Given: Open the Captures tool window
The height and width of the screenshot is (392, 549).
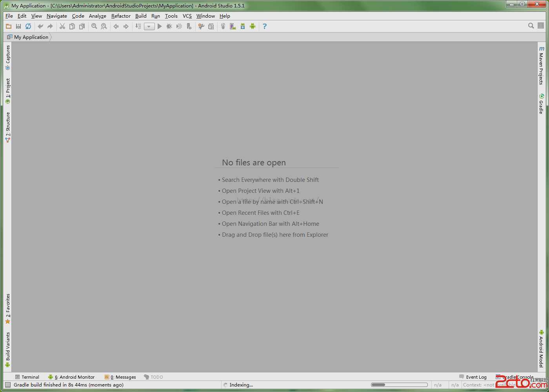Looking at the screenshot, I should coord(7,58).
